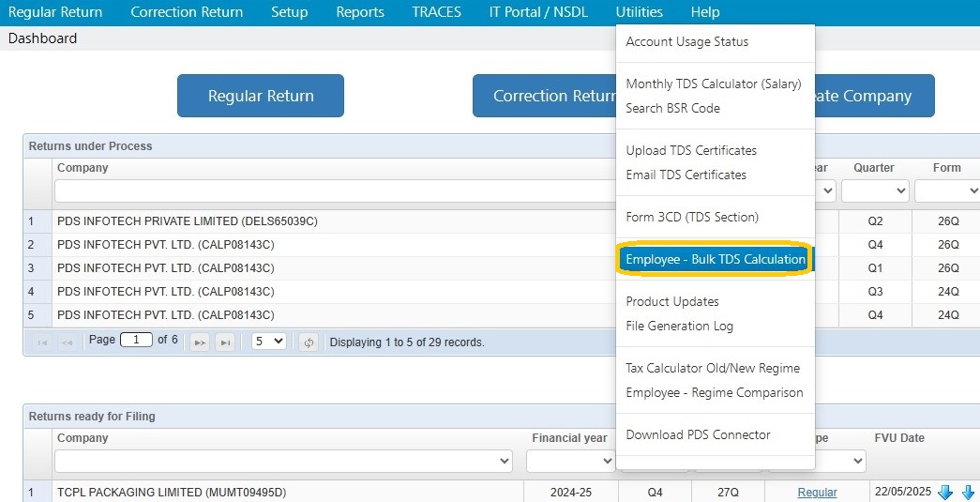Open the Regular link for TCPL Packaging
This screenshot has height=502, width=980.
pos(817,493)
